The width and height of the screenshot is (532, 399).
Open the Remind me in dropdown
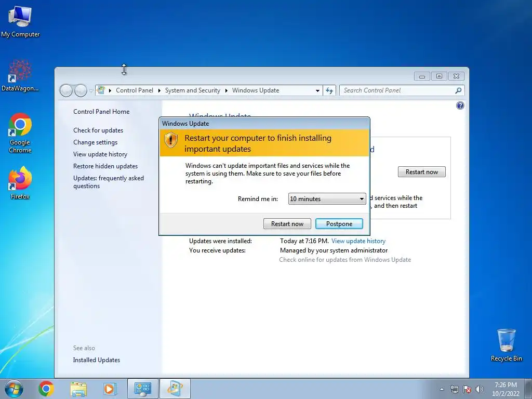(327, 199)
